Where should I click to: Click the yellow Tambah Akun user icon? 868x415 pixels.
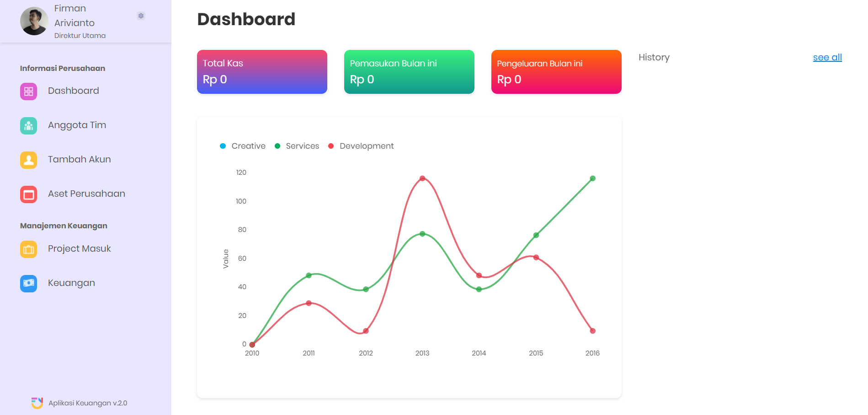[x=28, y=160]
